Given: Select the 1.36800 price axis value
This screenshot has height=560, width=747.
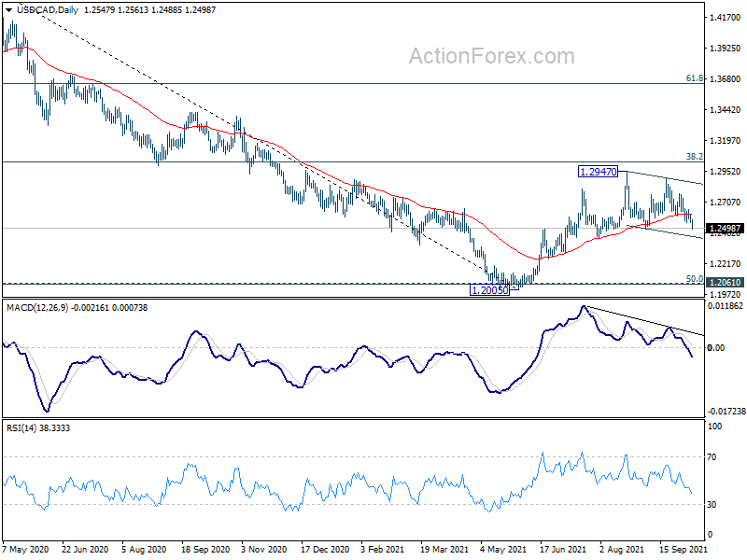Looking at the screenshot, I should [x=726, y=79].
